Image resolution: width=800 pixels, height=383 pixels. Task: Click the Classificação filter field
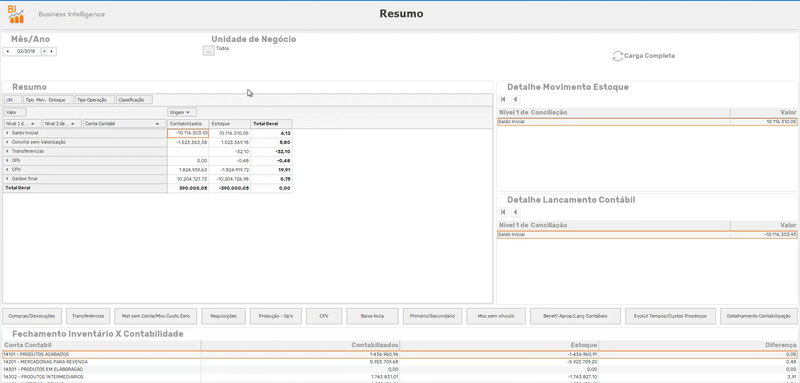[x=134, y=100]
